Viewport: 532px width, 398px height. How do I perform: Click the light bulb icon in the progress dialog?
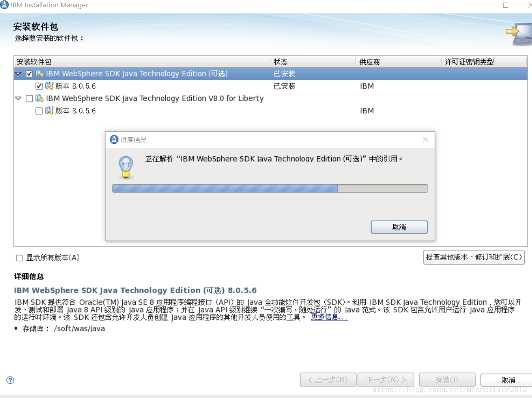point(126,167)
